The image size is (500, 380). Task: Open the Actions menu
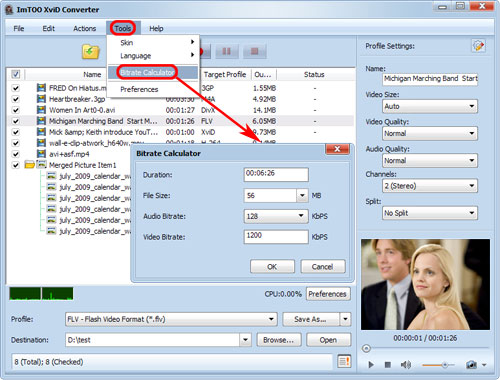[84, 29]
